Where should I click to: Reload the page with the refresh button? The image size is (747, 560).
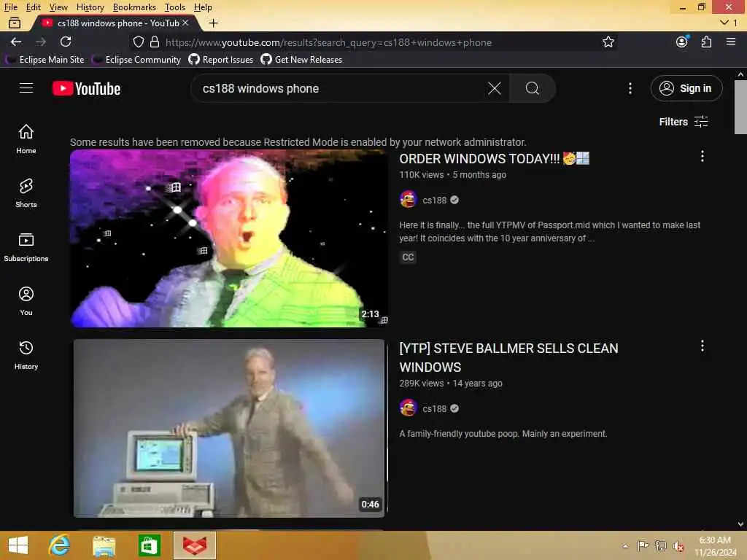[66, 42]
